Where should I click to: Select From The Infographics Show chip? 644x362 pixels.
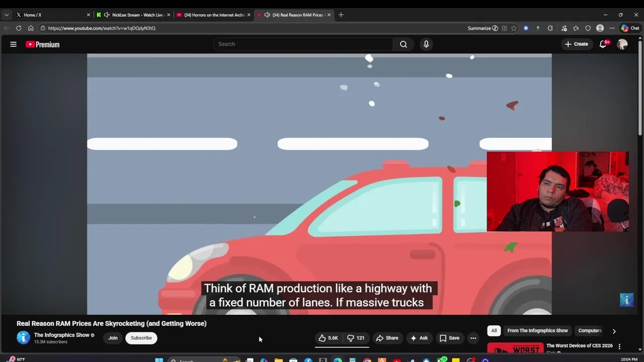pyautogui.click(x=537, y=331)
